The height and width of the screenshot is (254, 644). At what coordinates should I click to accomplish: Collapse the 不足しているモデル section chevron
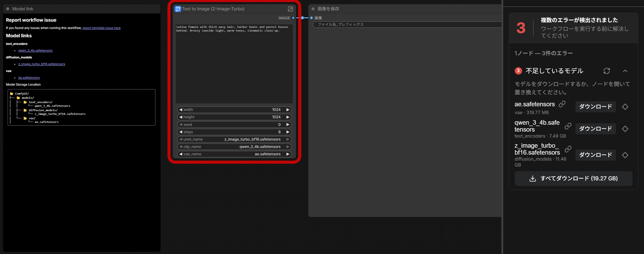(625, 71)
